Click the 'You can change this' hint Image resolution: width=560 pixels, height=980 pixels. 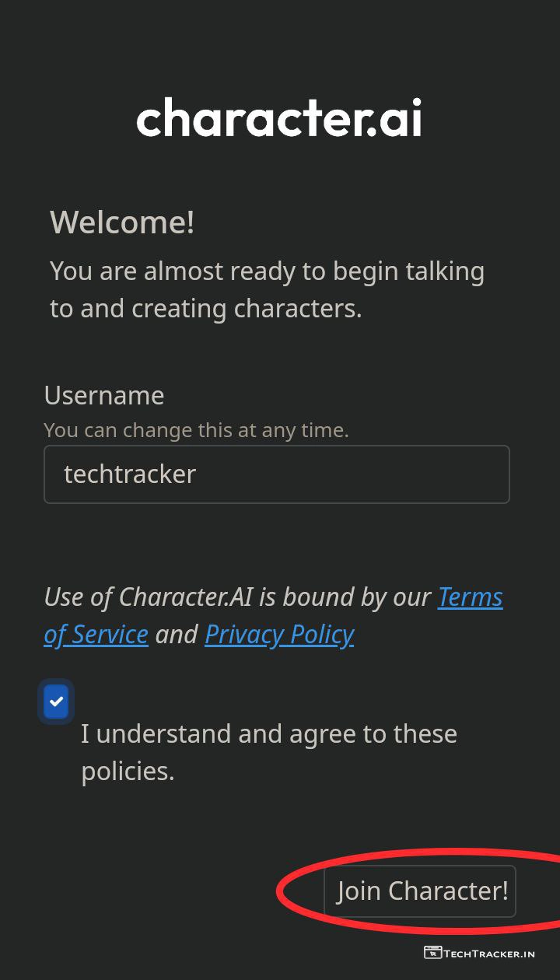[x=196, y=430]
